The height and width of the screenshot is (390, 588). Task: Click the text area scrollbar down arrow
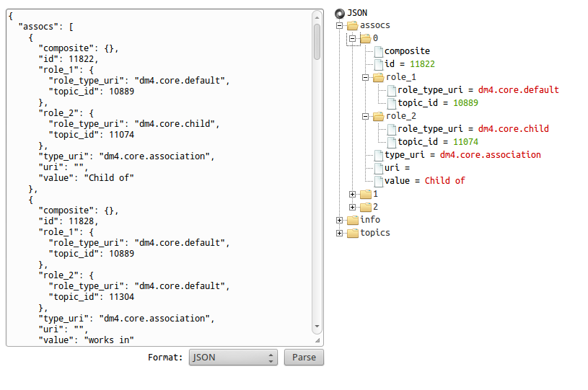[x=317, y=340]
